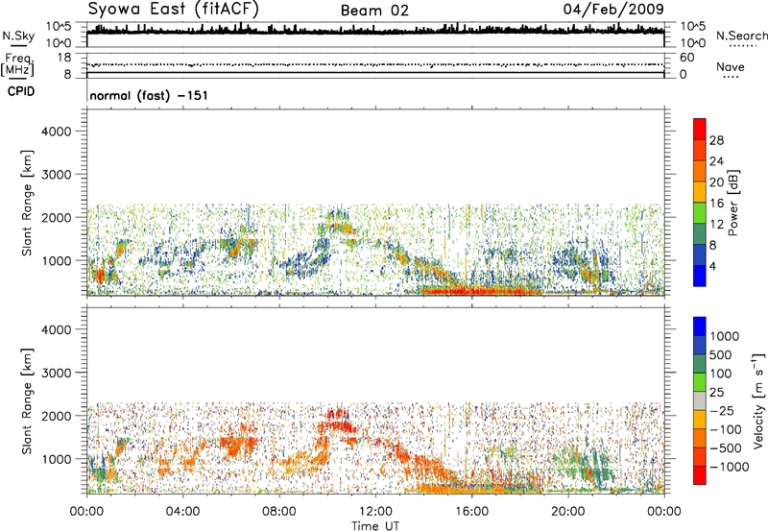The width and height of the screenshot is (768, 532).
Task: Select the 25 value on the Velocity colorbar
Action: point(716,392)
